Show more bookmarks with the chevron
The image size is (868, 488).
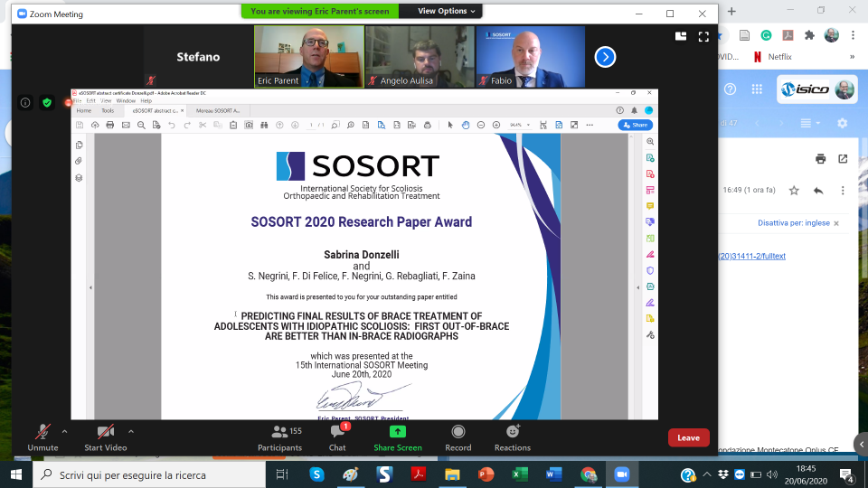coord(852,56)
